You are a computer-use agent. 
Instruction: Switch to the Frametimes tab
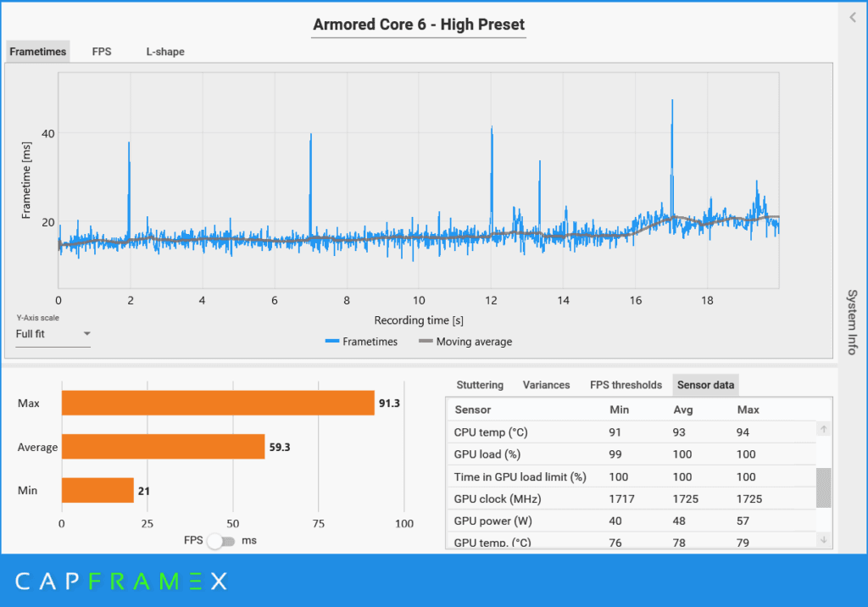[x=37, y=52]
